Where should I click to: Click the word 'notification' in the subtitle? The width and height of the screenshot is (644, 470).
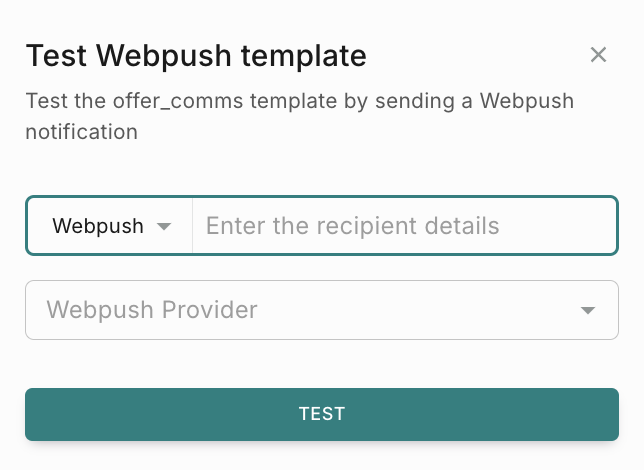pyautogui.click(x=81, y=132)
